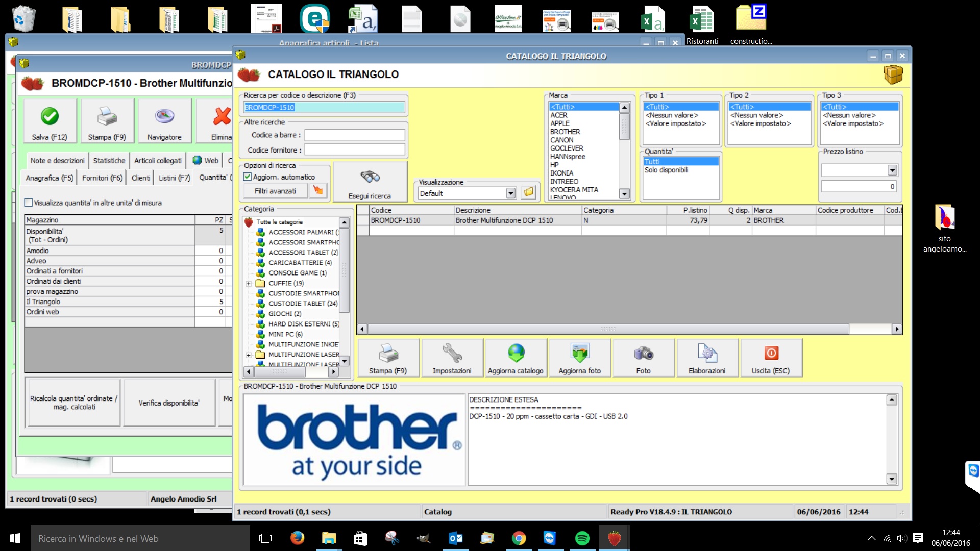Open Outlook from taskbar
This screenshot has width=980, height=551.
(x=455, y=538)
